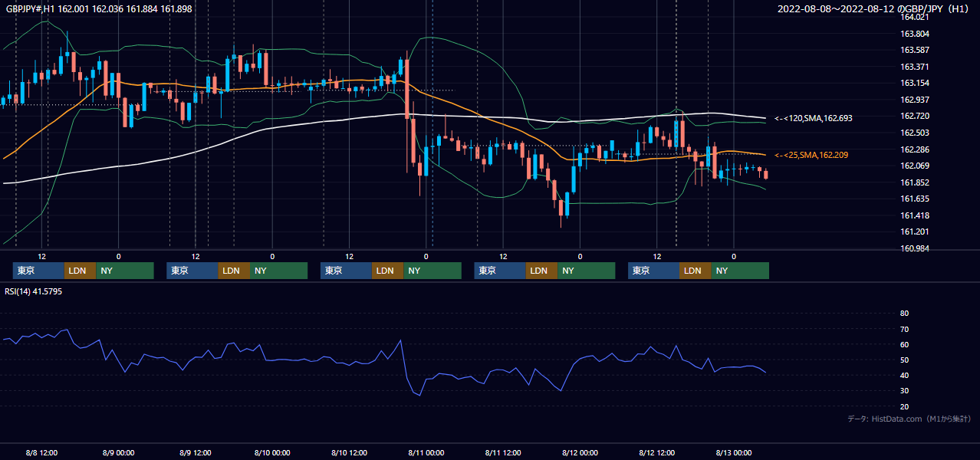Click the 8/12 12:00 time axis label
The width and height of the screenshot is (980, 460).
(657, 452)
